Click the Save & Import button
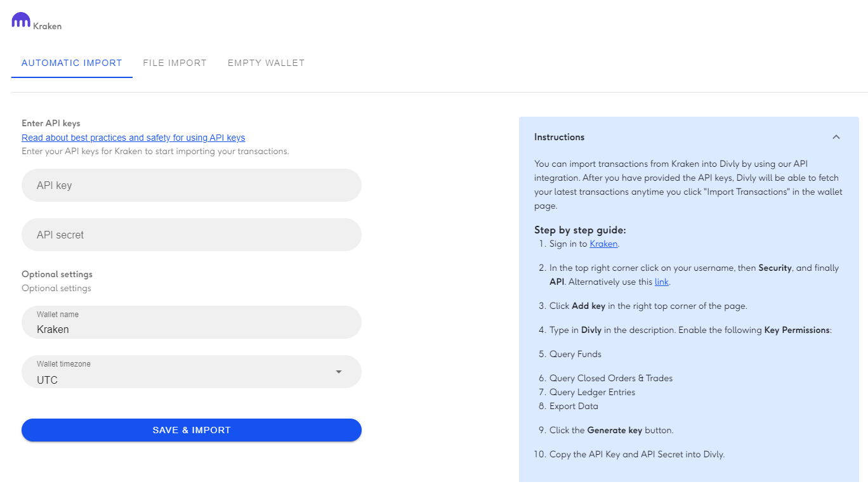This screenshot has width=868, height=489. point(192,430)
